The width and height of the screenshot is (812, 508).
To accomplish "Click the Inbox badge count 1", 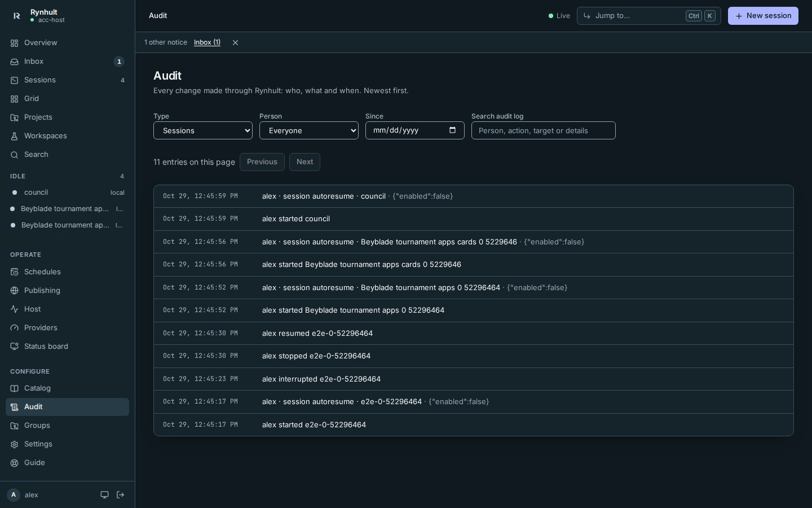I will 119,62.
